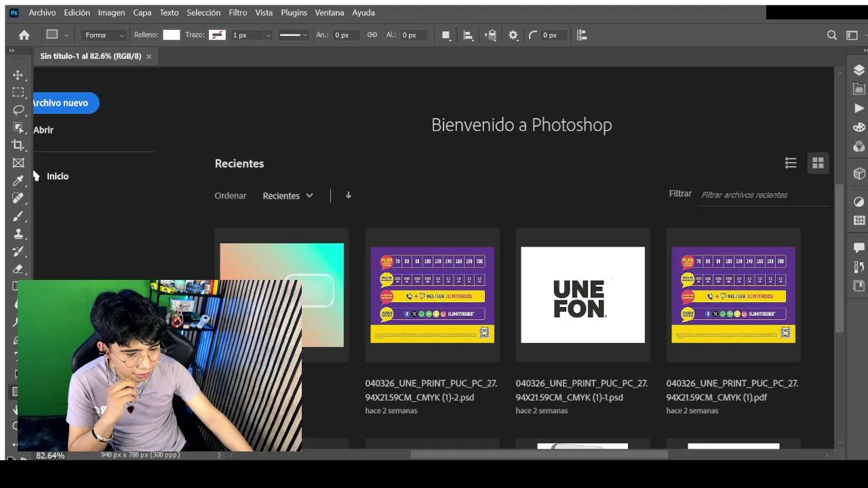This screenshot has width=868, height=488.
Task: Open path operations square icon
Action: pos(446,35)
